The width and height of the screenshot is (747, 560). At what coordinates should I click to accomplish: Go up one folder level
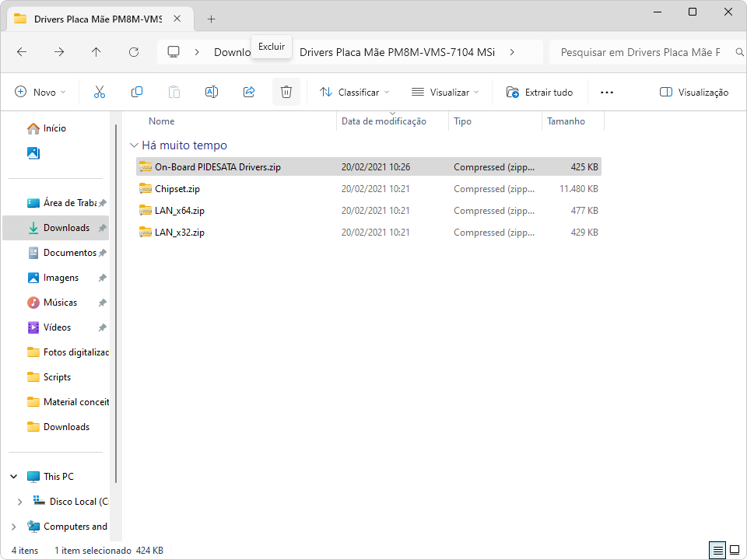click(x=96, y=52)
